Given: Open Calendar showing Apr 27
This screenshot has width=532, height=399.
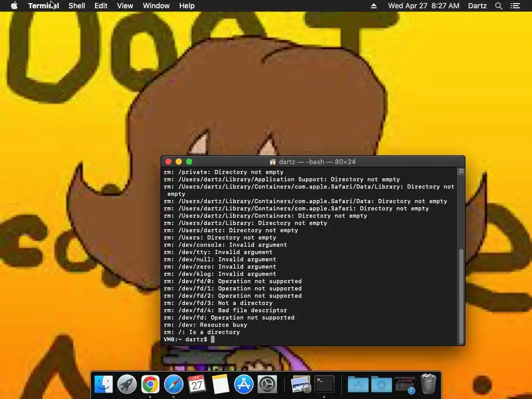Looking at the screenshot, I should (x=197, y=384).
